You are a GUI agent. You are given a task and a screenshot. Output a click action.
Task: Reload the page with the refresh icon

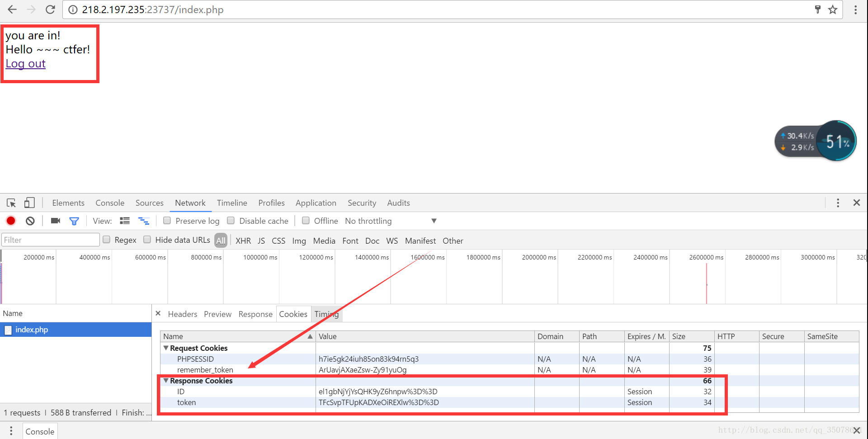(51, 9)
